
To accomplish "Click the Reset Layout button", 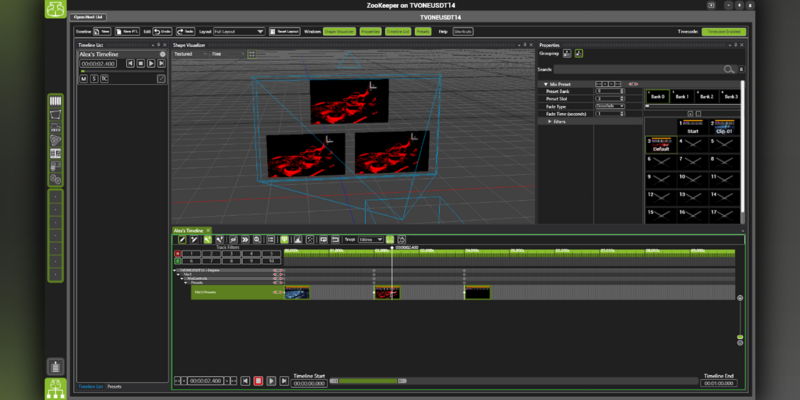I will (285, 32).
